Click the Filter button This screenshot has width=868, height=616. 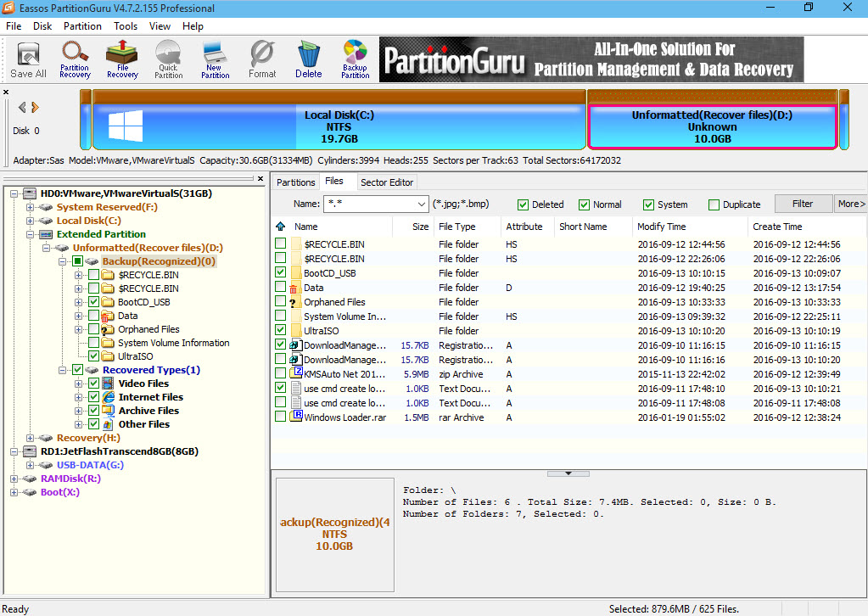(803, 204)
